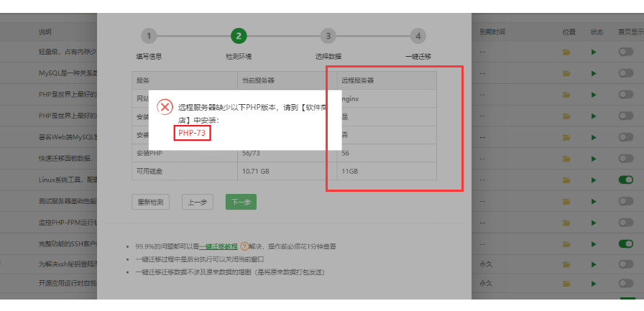644x311 pixels.
Task: Click the green status arrow in 开源应用运行时 row
Action: click(x=594, y=284)
